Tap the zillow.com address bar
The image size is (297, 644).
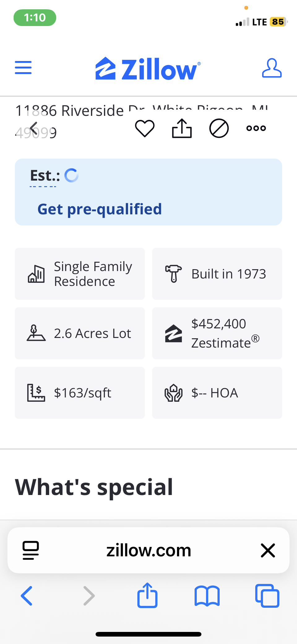pos(148,550)
